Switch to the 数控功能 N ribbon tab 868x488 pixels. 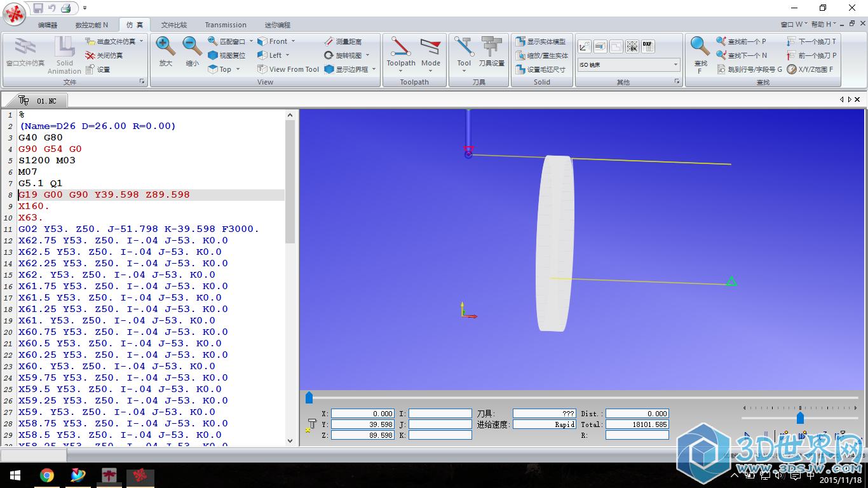point(92,25)
